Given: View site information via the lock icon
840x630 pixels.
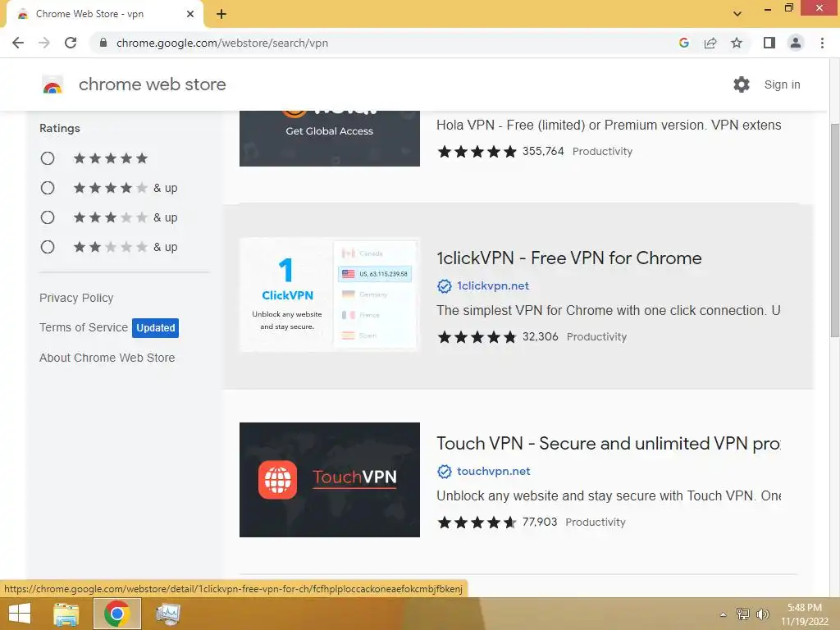Looking at the screenshot, I should click(x=103, y=43).
